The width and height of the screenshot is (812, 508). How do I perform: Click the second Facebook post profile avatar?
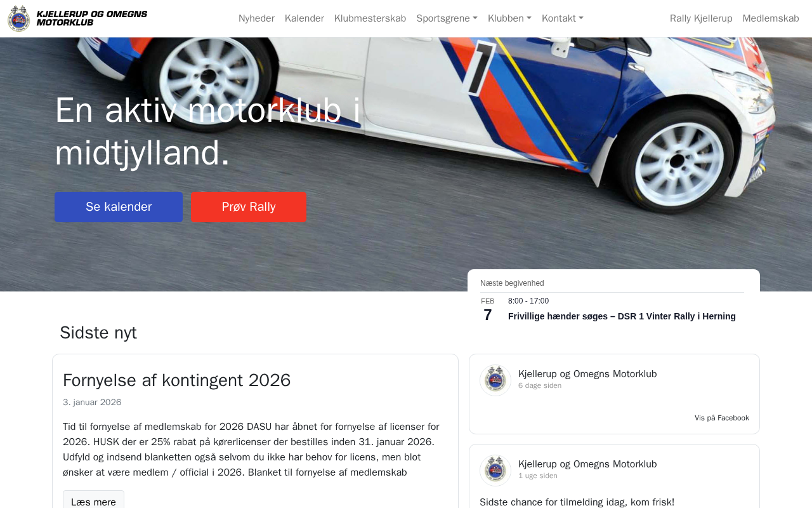click(495, 471)
